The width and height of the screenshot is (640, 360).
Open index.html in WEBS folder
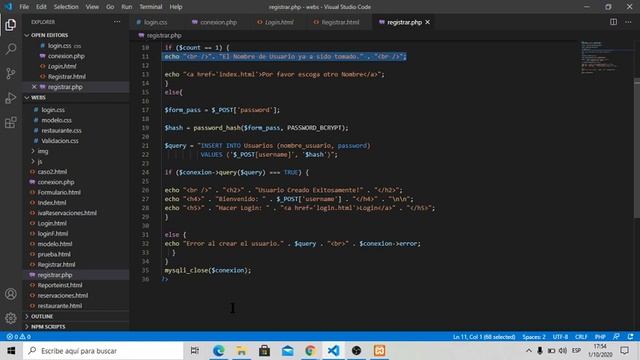coord(51,202)
